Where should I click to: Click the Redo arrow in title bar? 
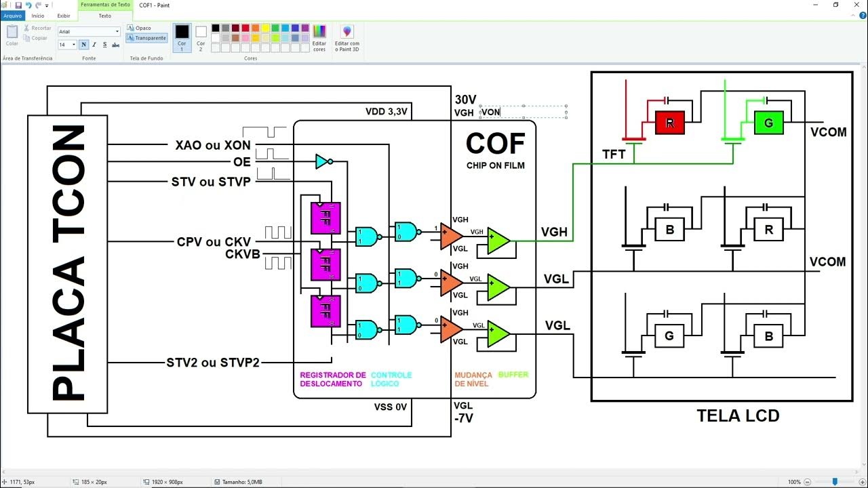[39, 5]
